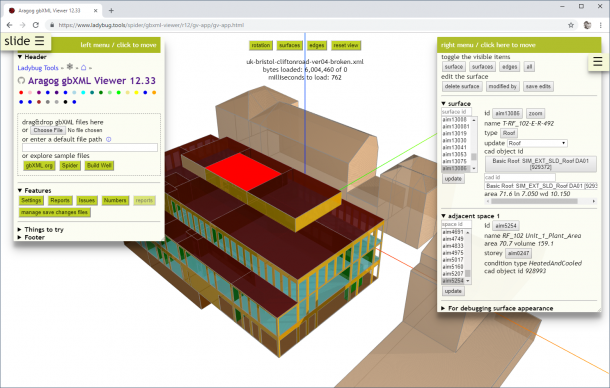Select aim5207 in space id list
Screen dimensions: 610x388
[x=453, y=274]
